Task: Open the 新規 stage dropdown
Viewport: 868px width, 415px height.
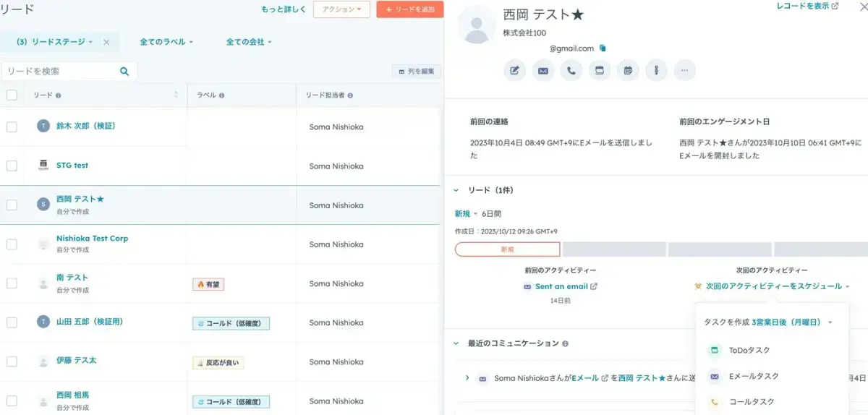Action: point(466,214)
